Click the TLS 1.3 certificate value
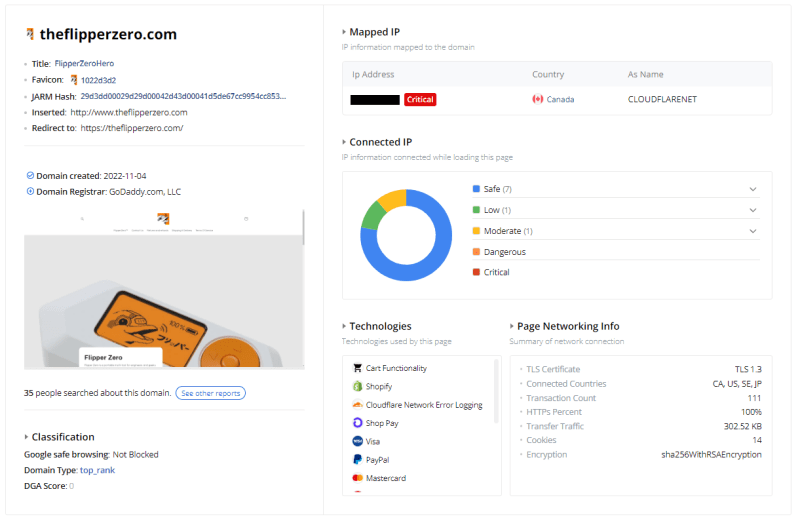Image resolution: width=800 pixels, height=523 pixels. (748, 369)
